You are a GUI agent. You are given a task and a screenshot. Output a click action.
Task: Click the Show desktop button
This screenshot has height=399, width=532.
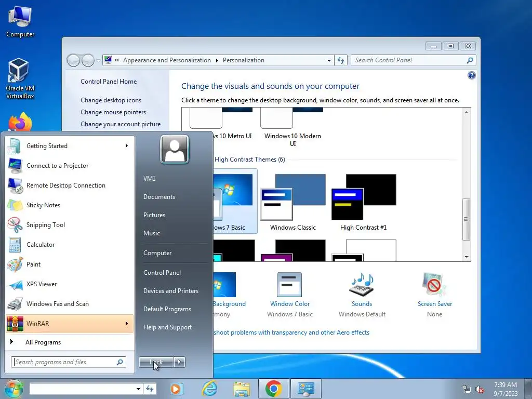click(528, 389)
